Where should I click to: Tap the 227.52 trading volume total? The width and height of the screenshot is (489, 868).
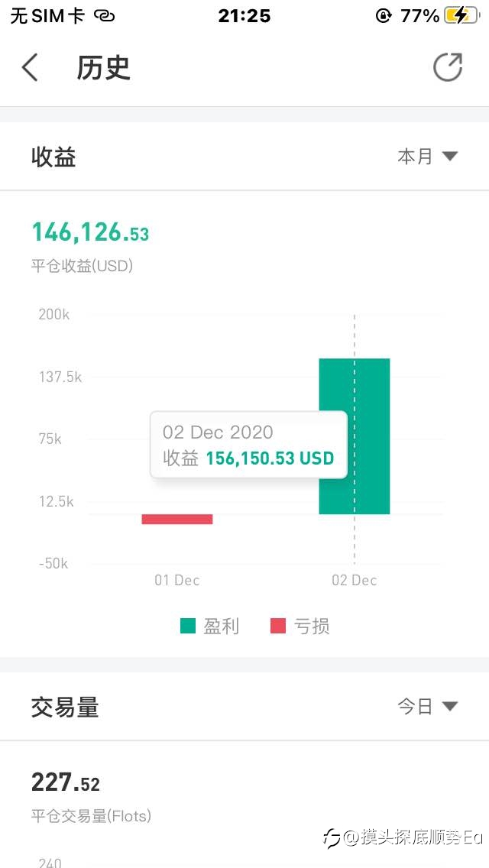(66, 782)
